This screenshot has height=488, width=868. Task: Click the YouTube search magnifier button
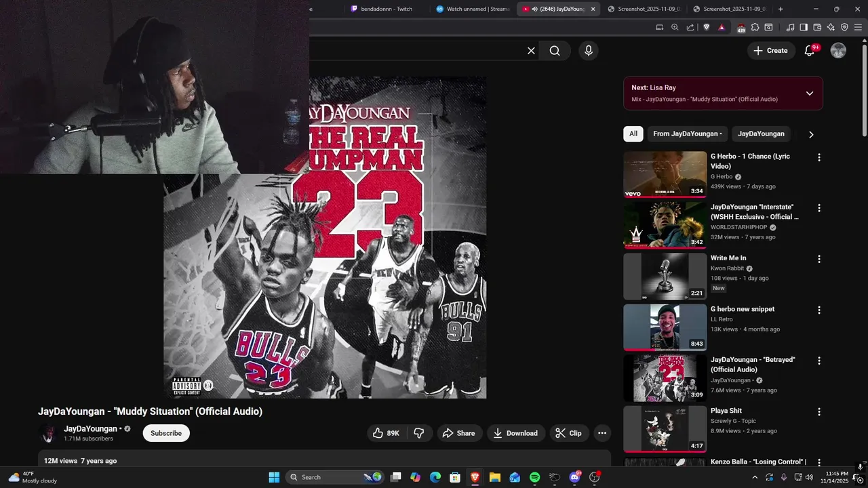tap(555, 51)
